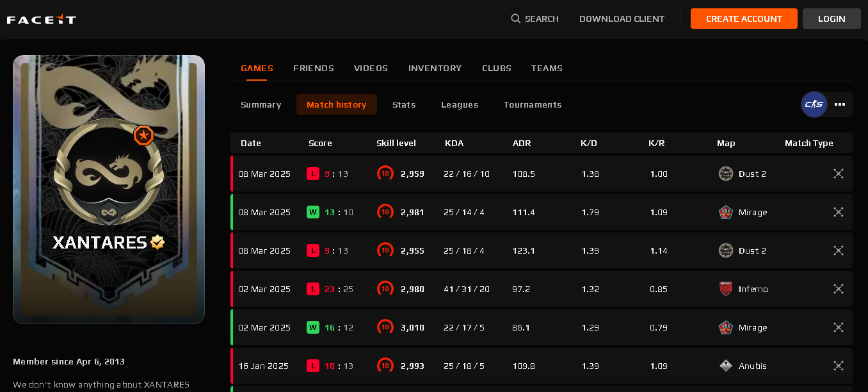
Task: Click Member since Apr 6, 2013 text
Action: click(69, 361)
